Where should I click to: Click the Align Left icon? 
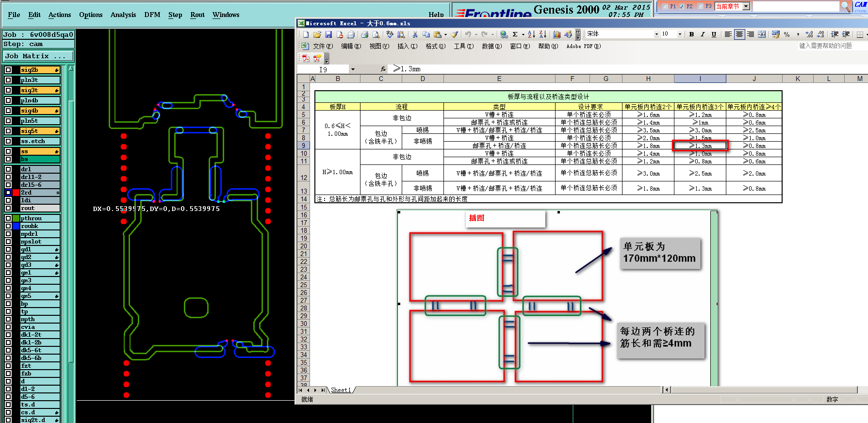click(728, 34)
